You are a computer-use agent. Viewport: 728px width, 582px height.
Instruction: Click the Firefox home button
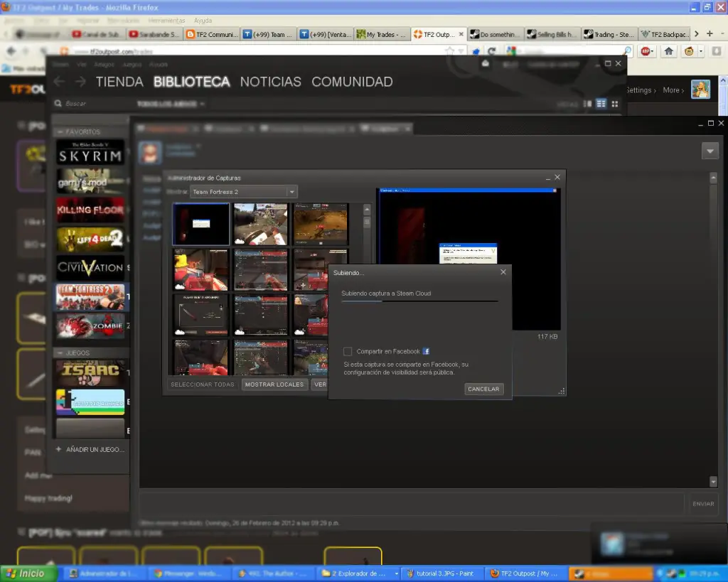(668, 51)
